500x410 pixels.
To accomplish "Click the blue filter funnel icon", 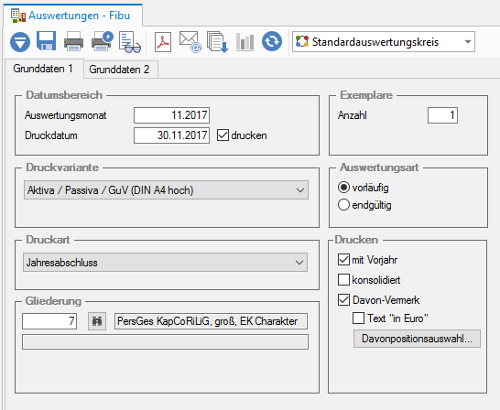I will 20,42.
